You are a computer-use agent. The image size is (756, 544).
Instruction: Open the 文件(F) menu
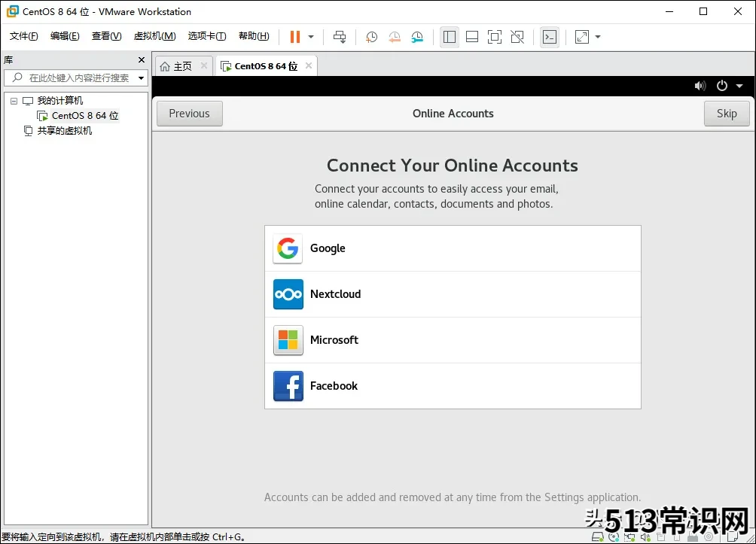coord(23,36)
